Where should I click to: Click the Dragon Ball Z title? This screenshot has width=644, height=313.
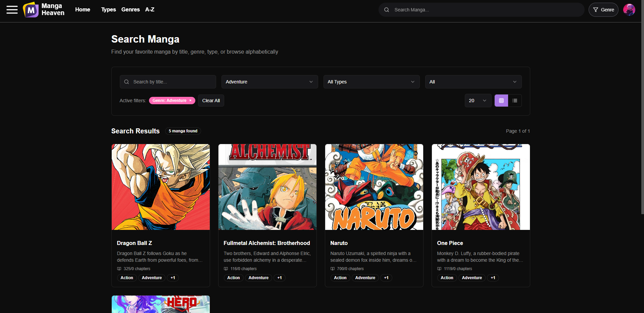pyautogui.click(x=135, y=243)
